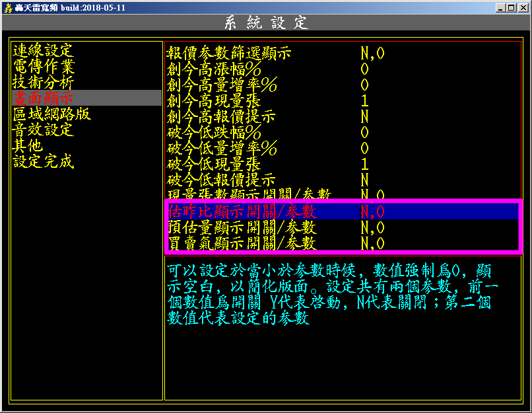The image size is (532, 413).
Task: Click the app icon in the title bar
Action: click(8, 7)
